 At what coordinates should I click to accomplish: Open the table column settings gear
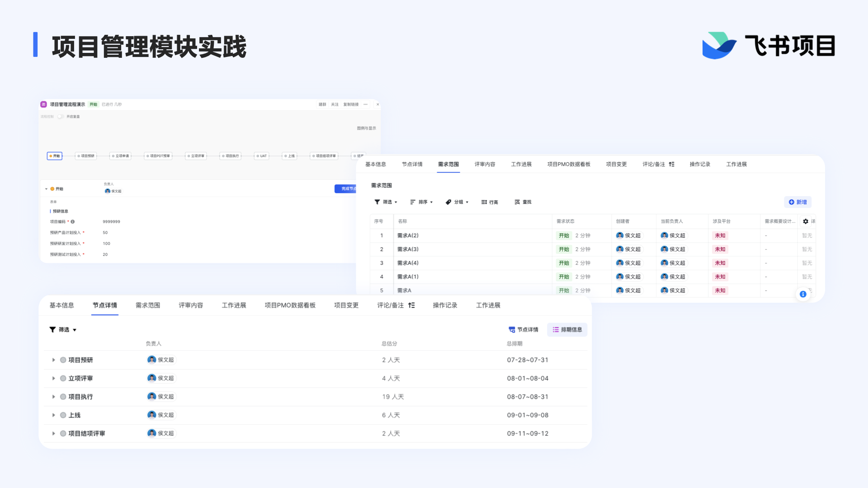(805, 221)
